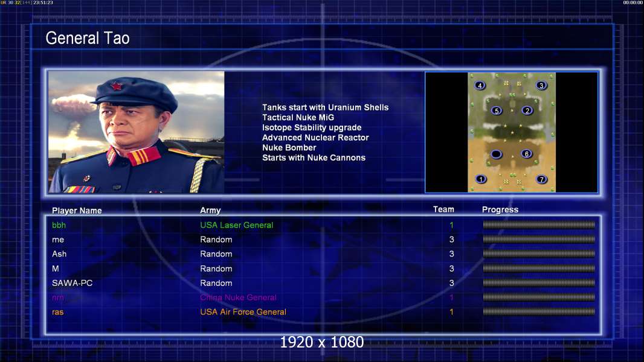Click the 23:51:23 clock readout

43,2
